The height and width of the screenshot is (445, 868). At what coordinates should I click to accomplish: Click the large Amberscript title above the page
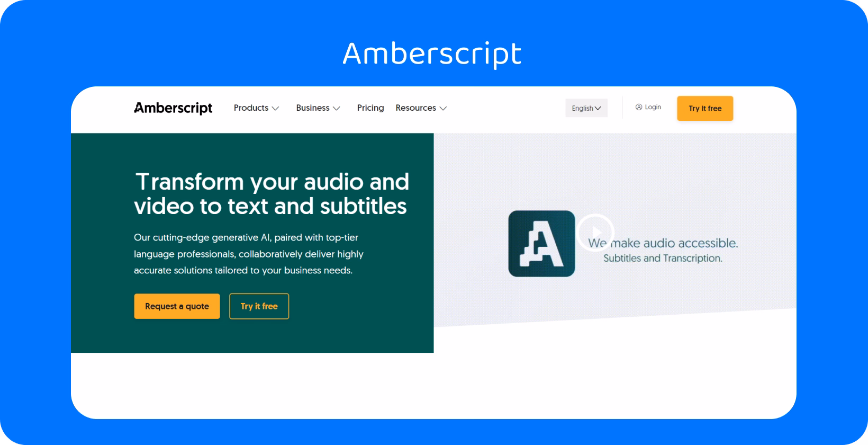click(432, 54)
